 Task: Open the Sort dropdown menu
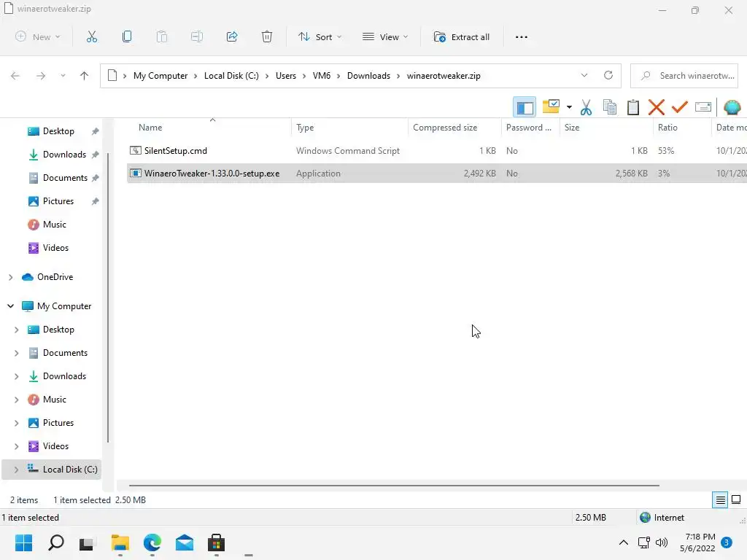pos(320,36)
